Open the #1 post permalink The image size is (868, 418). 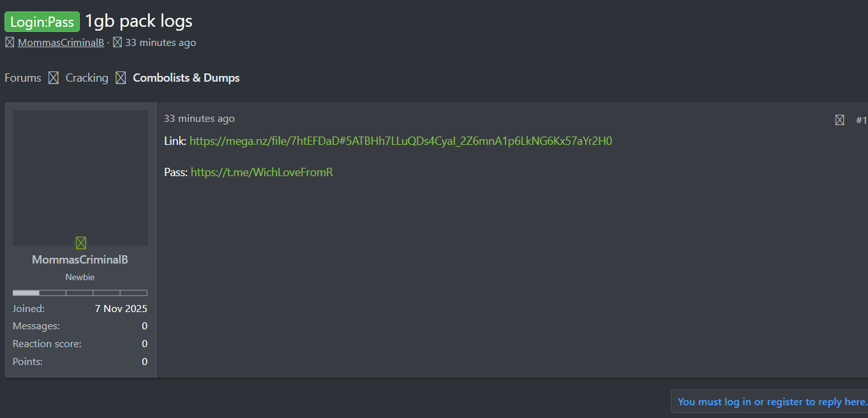click(x=861, y=120)
